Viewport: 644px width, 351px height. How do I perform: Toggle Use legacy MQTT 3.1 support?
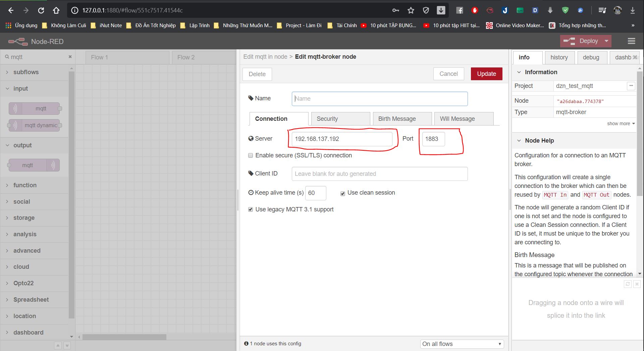point(251,209)
